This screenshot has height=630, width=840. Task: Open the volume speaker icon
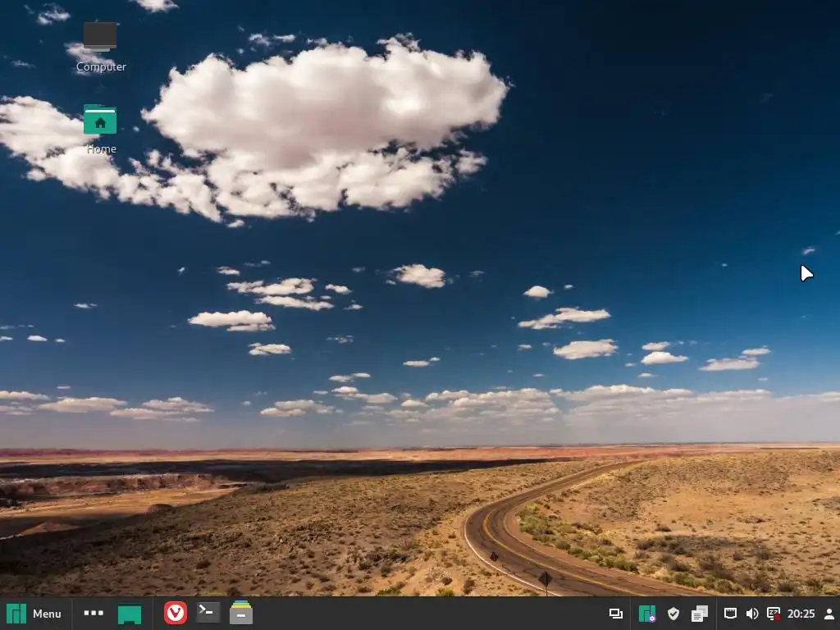(752, 614)
